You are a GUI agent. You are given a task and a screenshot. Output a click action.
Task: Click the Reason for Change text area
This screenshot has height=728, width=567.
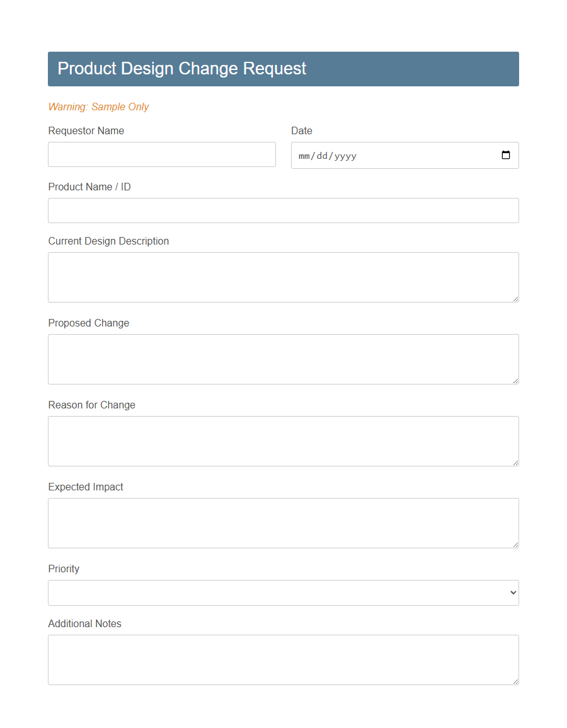pyautogui.click(x=283, y=441)
